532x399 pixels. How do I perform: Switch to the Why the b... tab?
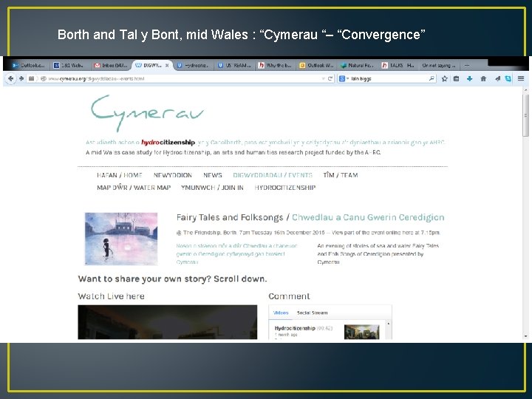(275, 65)
